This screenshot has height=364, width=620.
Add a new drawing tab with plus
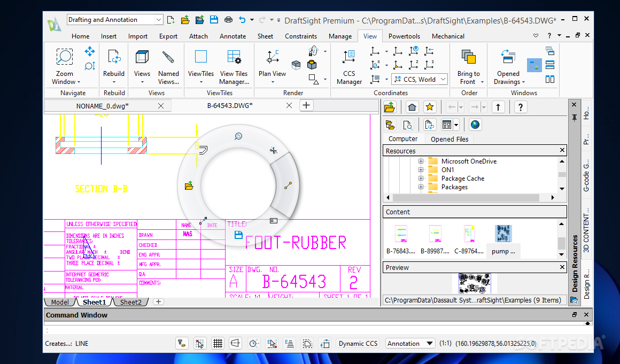[306, 105]
